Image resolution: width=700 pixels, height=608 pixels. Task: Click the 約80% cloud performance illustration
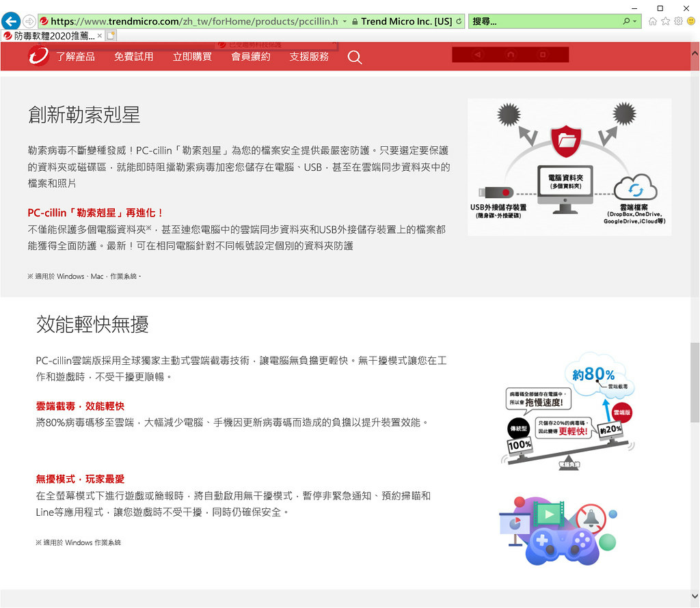[568, 411]
